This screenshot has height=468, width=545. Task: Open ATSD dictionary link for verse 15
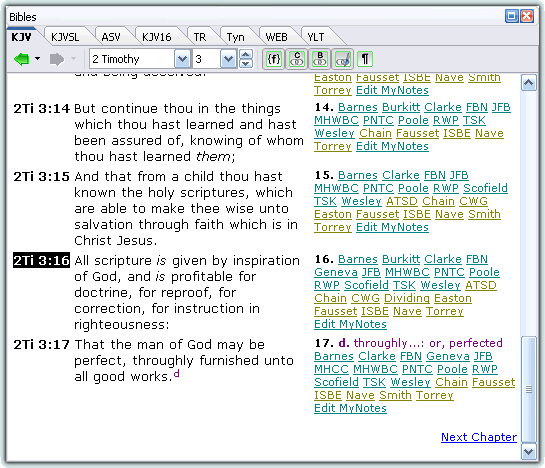402,201
